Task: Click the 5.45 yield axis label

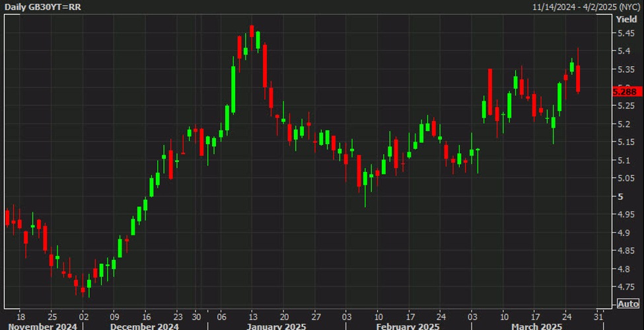Action: click(626, 33)
